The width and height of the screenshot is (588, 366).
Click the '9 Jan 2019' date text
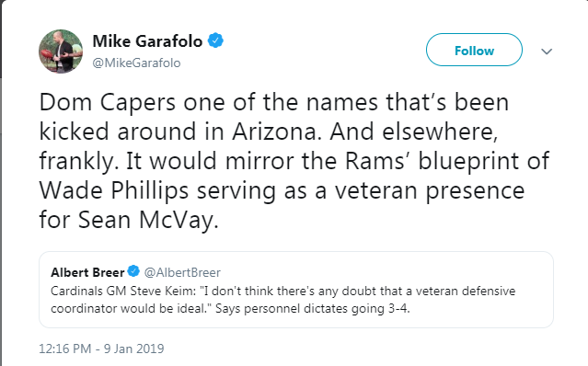click(133, 349)
